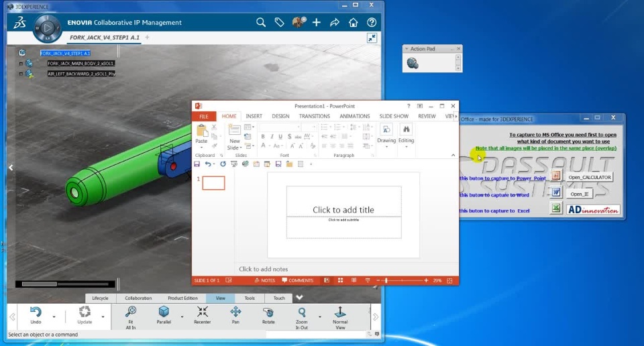Open the Undo dropdown arrow in action bar
The width and height of the screenshot is (644, 346).
coord(54,317)
